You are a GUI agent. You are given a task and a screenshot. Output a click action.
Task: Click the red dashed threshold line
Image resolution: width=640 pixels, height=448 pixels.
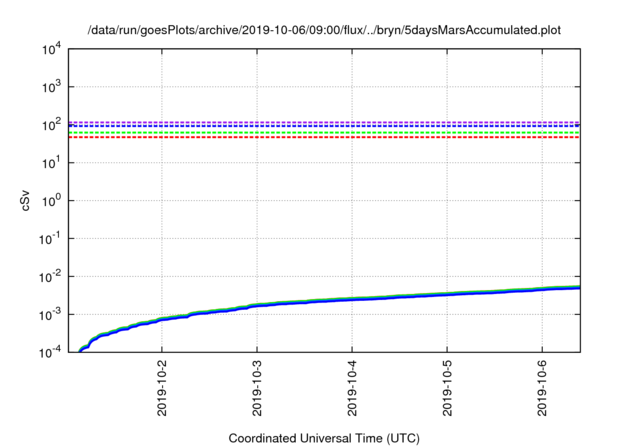tap(324, 137)
